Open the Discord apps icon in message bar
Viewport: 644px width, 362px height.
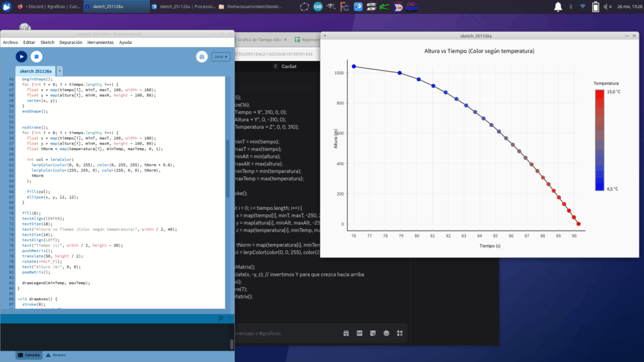coord(399,333)
